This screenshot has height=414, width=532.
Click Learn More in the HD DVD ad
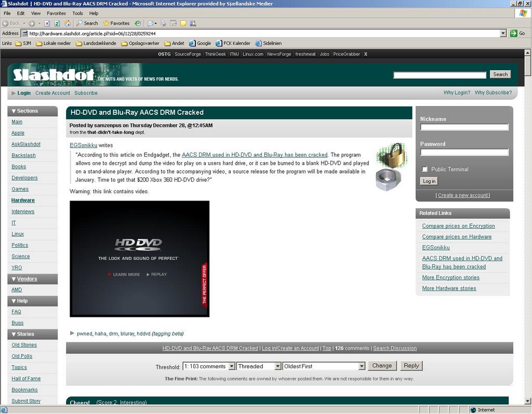click(124, 275)
